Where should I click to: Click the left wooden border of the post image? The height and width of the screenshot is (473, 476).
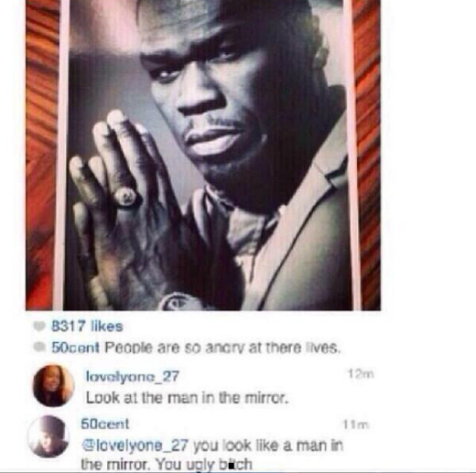42,155
